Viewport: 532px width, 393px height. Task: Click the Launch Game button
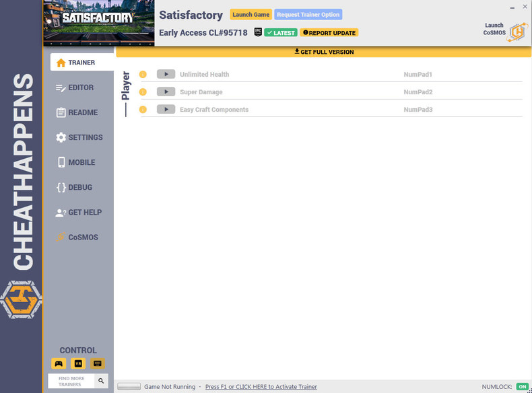click(251, 15)
